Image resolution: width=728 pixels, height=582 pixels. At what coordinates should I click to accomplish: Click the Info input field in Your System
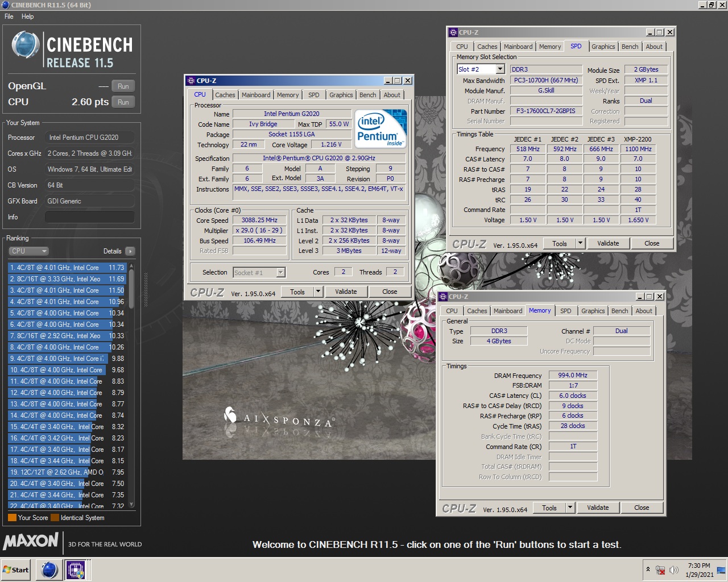click(x=90, y=217)
